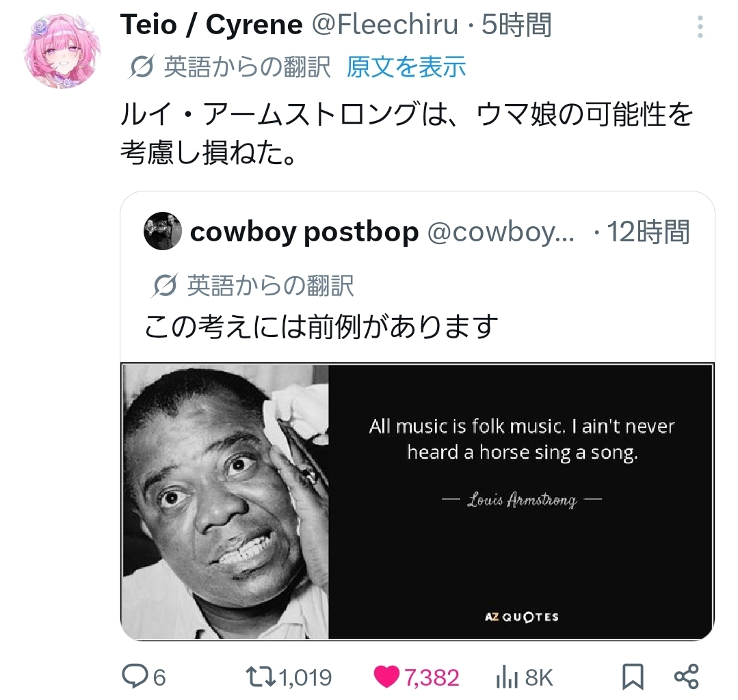Click the translation icon in the quoted post
This screenshot has width=738, height=700.
[164, 286]
